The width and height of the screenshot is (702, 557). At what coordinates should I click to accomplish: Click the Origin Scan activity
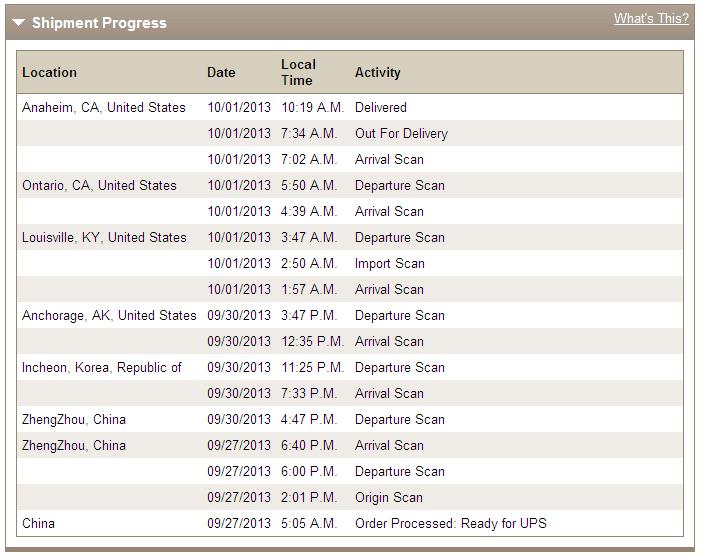(x=389, y=497)
